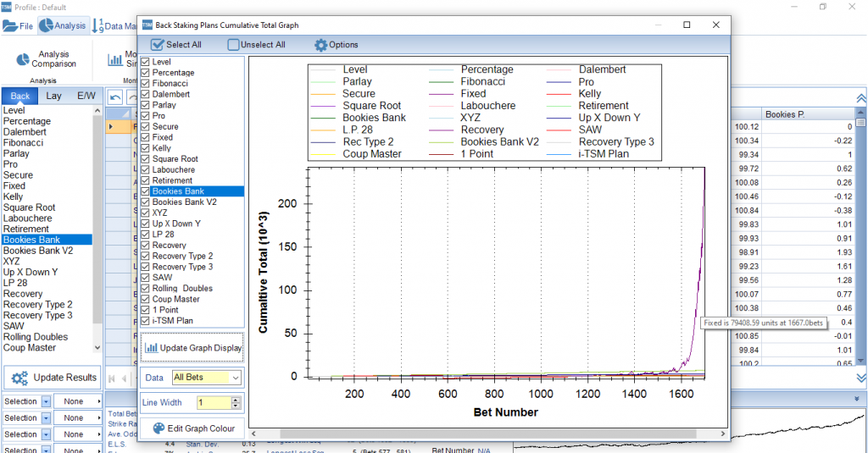Untick the Coup Master checkbox
Screen dimensions: 868x453
[x=146, y=299]
